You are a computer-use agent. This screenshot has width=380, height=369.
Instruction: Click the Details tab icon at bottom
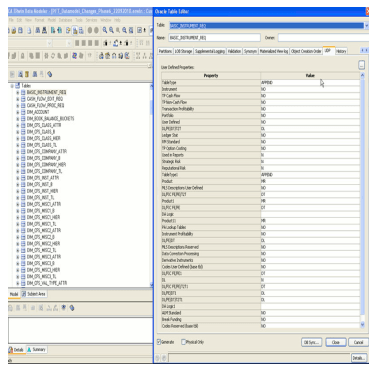[11, 350]
